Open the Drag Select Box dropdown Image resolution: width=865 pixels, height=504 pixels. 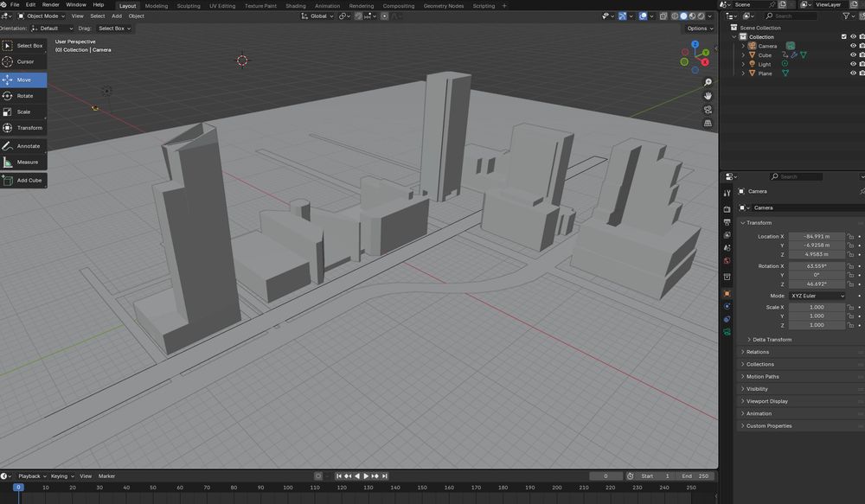pos(114,29)
